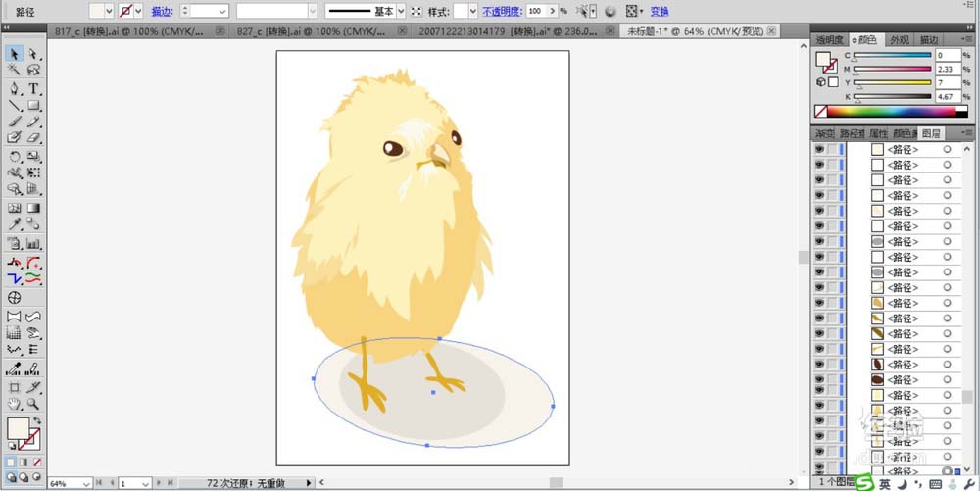This screenshot has height=491, width=980.
Task: Select the Gradient tool
Action: (x=33, y=208)
